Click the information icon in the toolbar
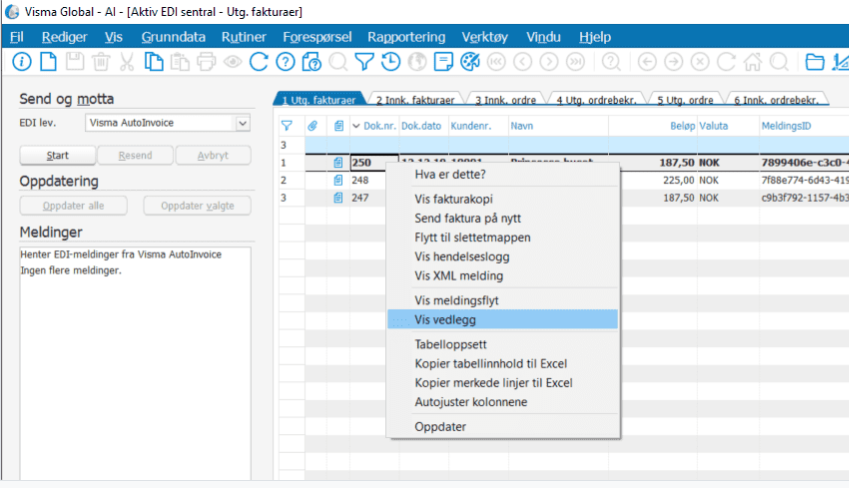 point(21,62)
